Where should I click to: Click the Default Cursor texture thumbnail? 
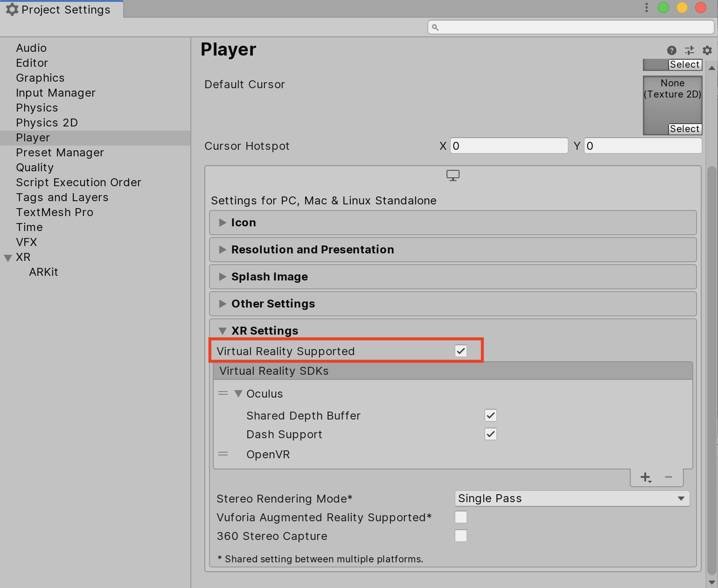(673, 105)
